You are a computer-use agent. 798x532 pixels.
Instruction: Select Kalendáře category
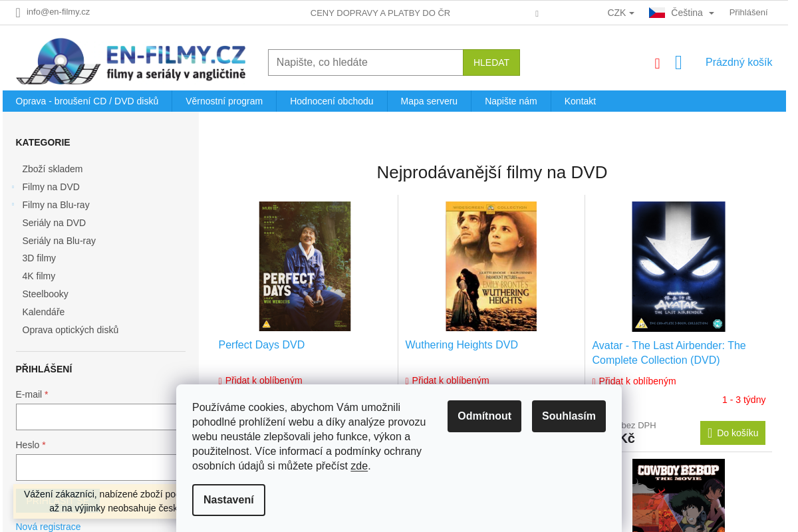[43, 312]
